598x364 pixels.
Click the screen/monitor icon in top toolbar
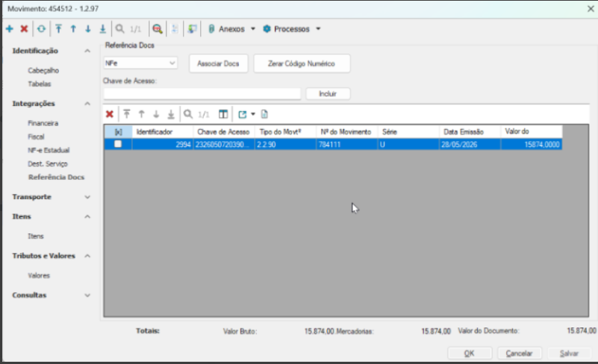point(192,29)
